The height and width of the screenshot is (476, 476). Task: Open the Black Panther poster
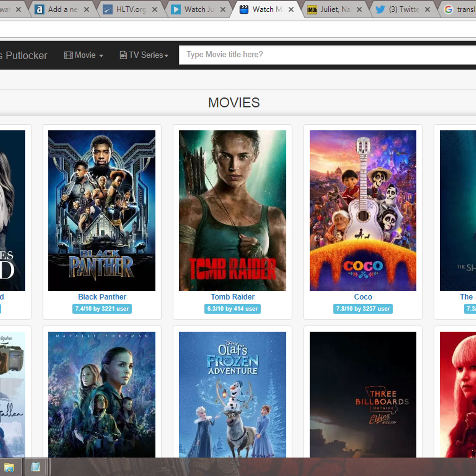pyautogui.click(x=102, y=210)
